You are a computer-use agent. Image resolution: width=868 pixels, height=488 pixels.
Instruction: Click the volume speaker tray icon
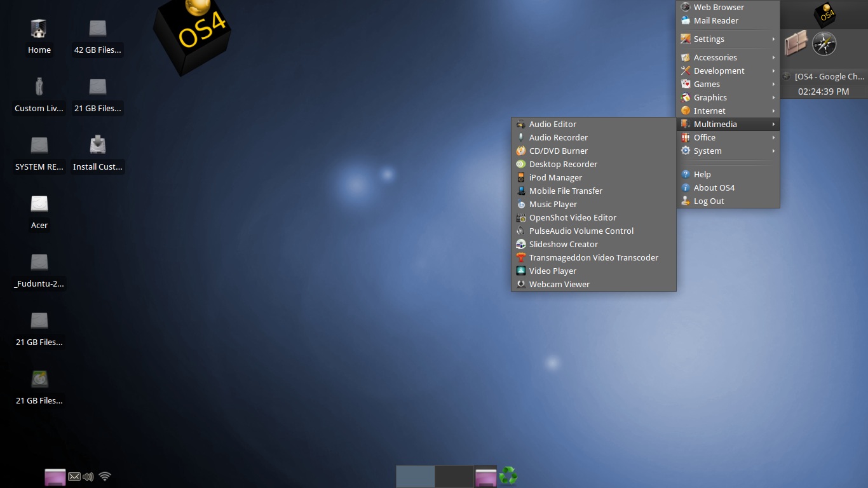pyautogui.click(x=88, y=477)
